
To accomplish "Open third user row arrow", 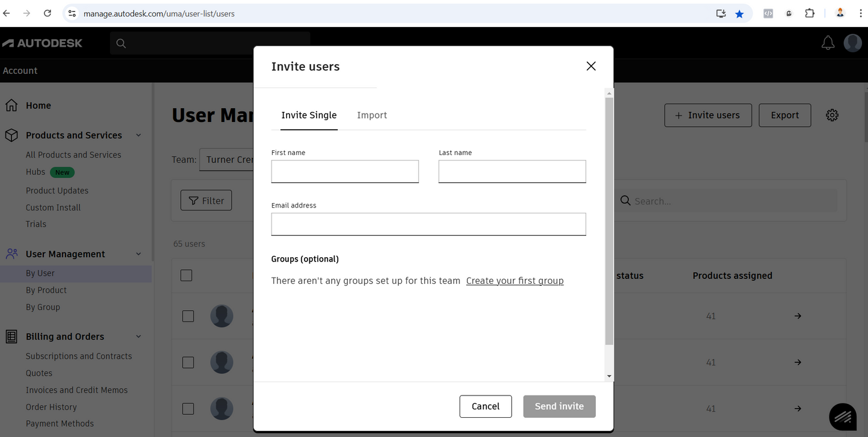I will pyautogui.click(x=798, y=409).
